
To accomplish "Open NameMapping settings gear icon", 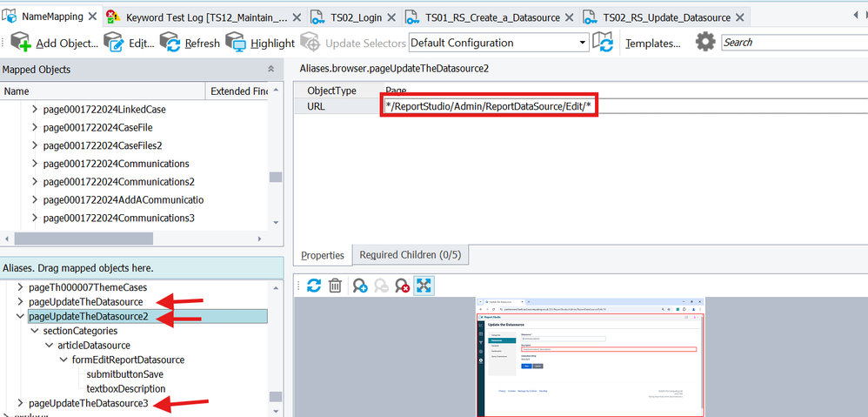I will 704,42.
